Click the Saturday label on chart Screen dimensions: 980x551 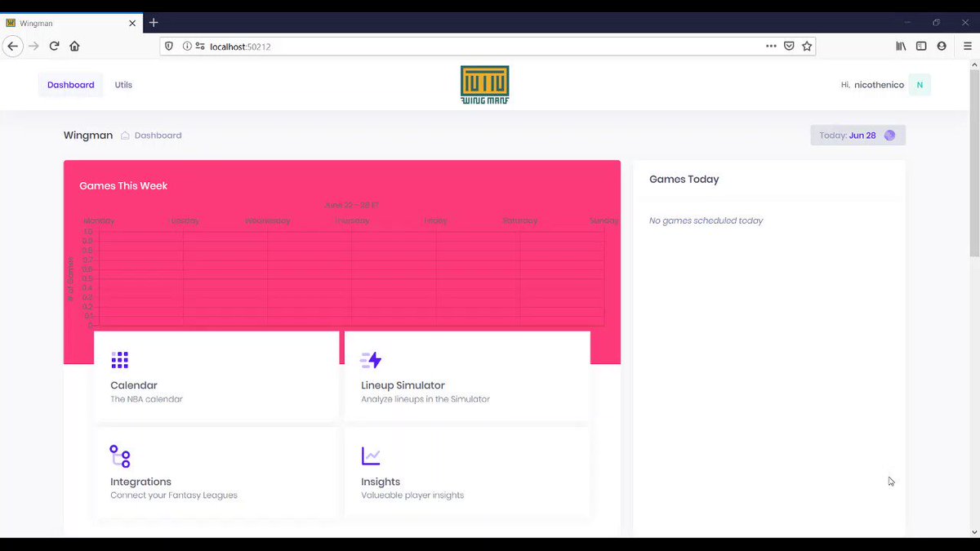(x=520, y=221)
